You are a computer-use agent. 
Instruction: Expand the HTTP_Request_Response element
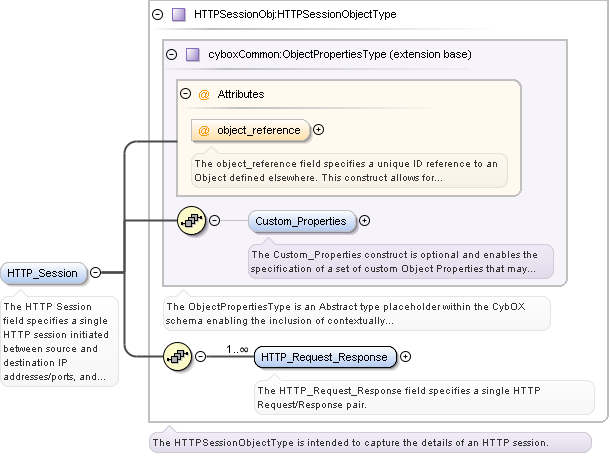tap(406, 356)
